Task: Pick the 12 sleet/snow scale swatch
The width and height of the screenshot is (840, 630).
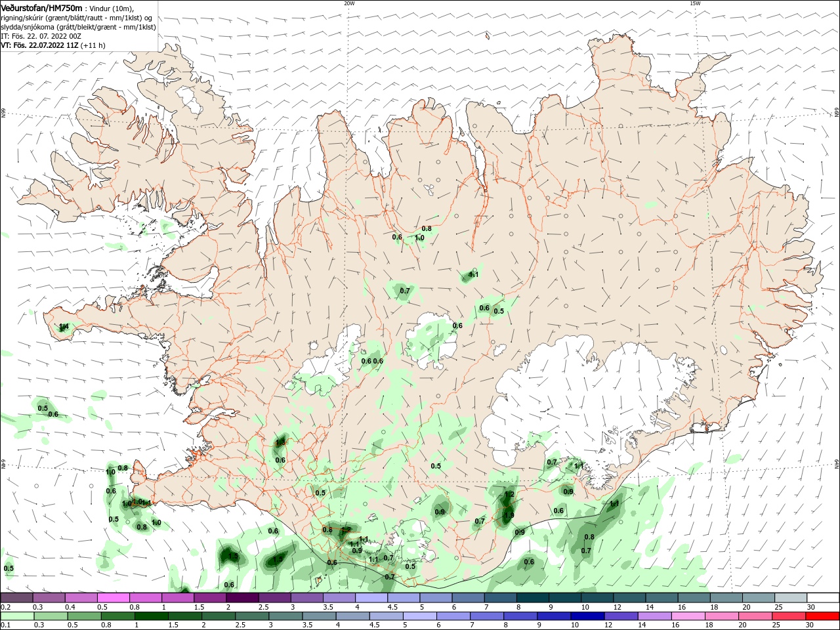Action: point(629,598)
